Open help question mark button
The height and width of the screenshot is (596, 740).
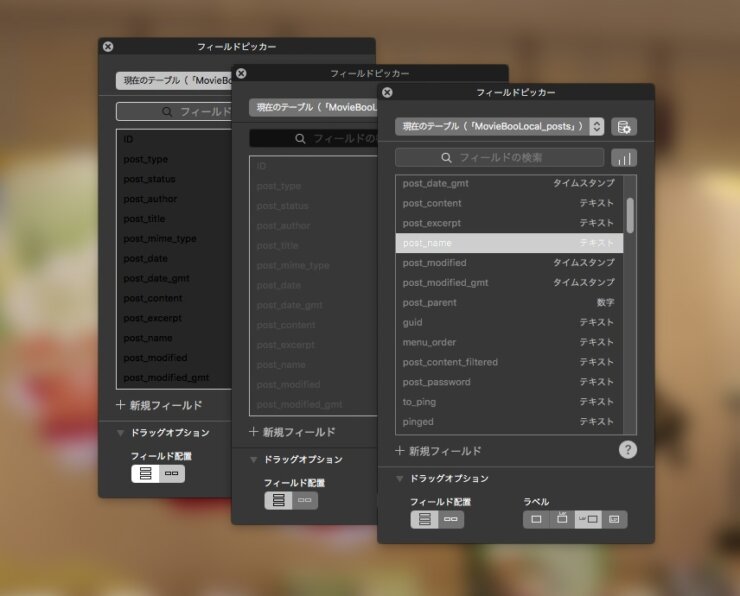(x=627, y=450)
